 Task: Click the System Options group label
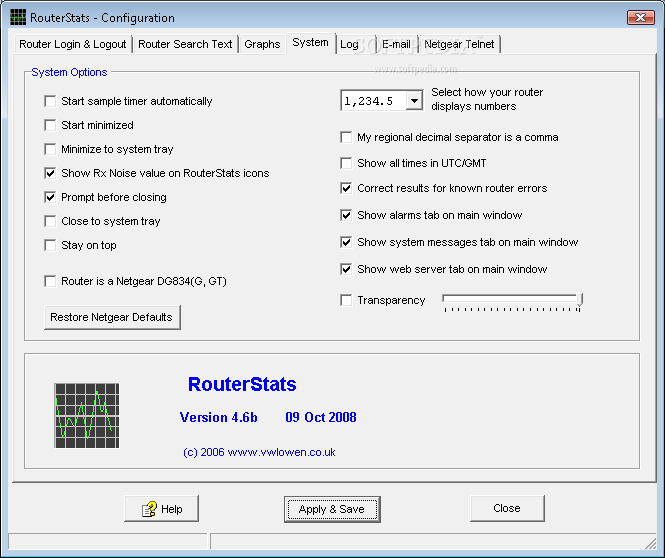coord(69,72)
